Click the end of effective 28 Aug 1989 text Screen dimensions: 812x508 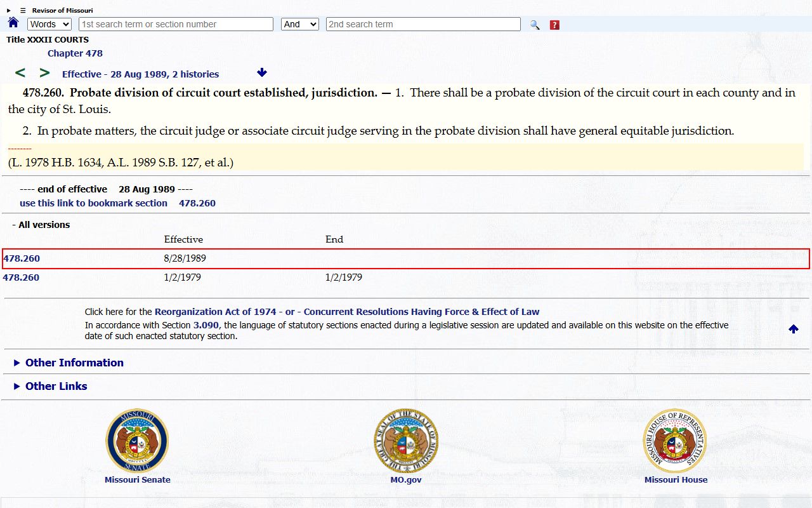(x=106, y=189)
